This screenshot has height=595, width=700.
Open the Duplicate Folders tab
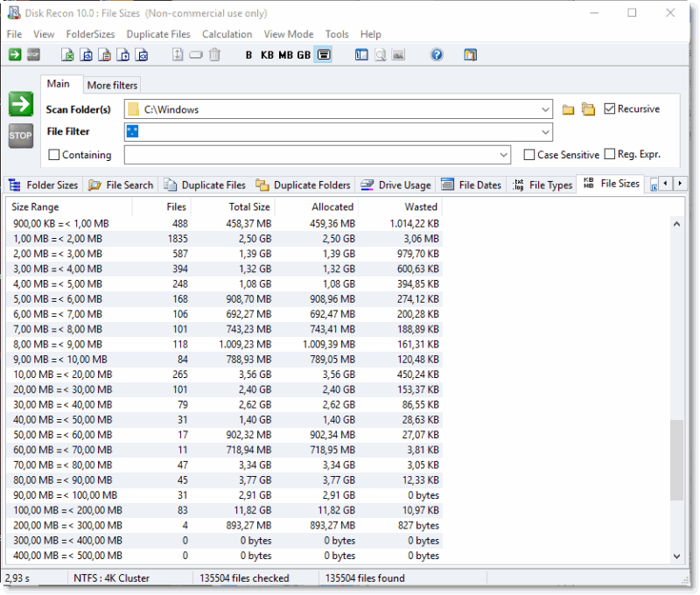click(x=303, y=185)
